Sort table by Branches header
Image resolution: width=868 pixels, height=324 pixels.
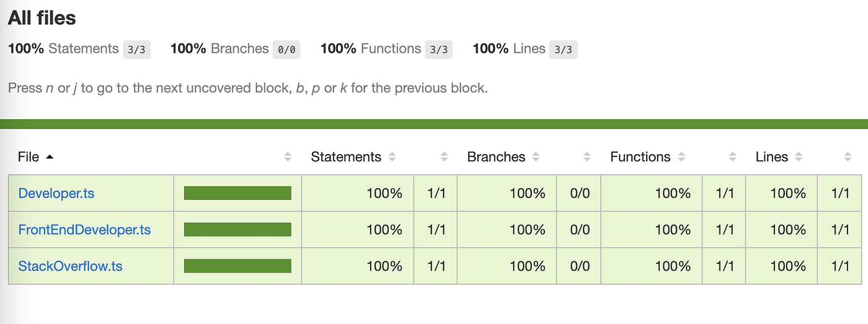point(496,157)
